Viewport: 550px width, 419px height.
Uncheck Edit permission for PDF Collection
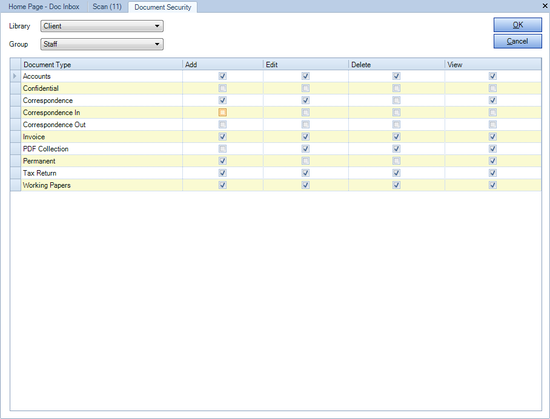point(306,149)
